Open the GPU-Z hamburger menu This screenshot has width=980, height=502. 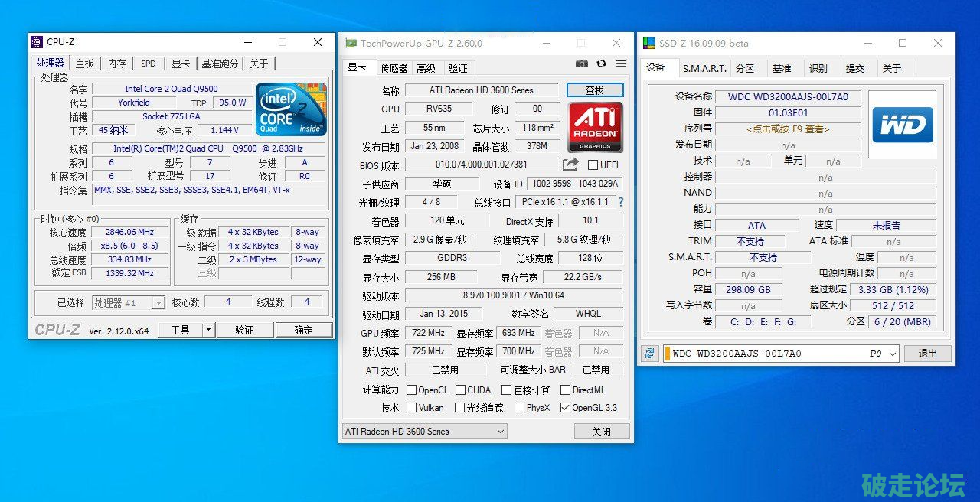tap(621, 64)
